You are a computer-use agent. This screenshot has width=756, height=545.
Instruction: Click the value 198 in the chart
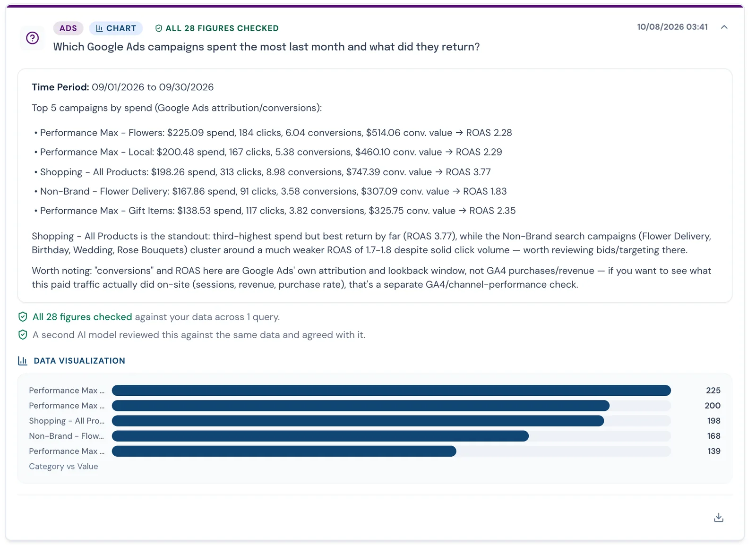click(x=713, y=421)
